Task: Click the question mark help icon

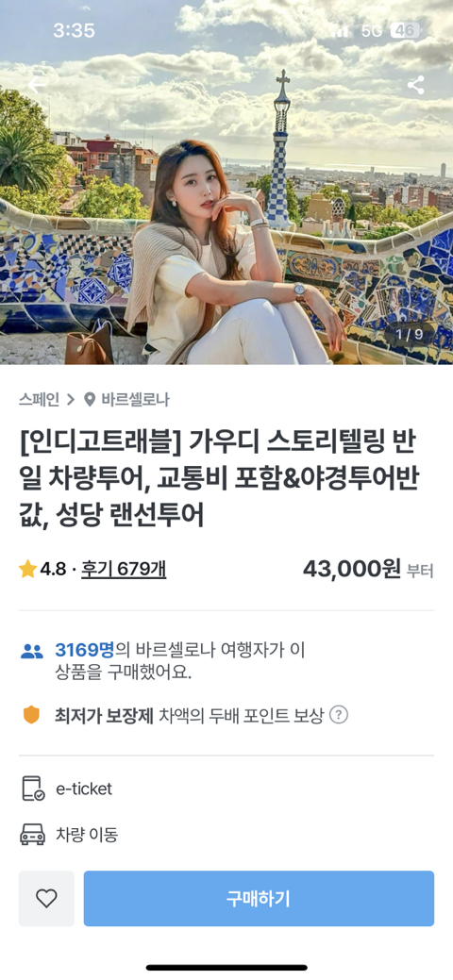Action: [x=339, y=714]
